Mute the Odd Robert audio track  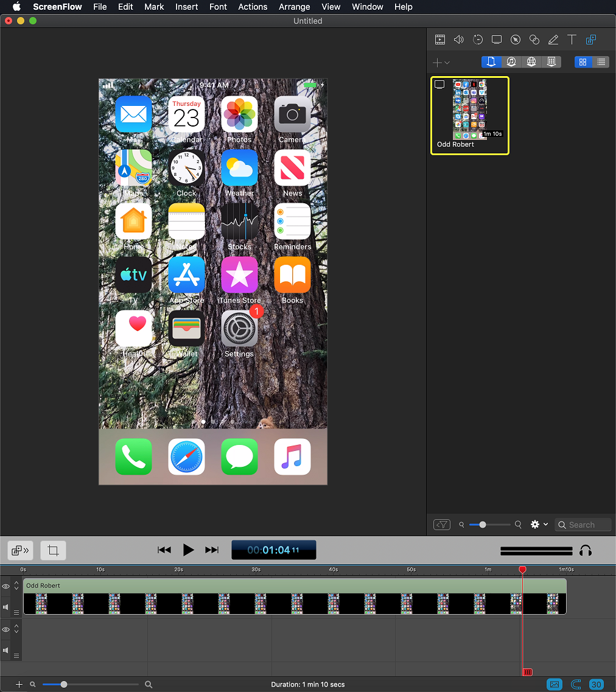[6, 607]
